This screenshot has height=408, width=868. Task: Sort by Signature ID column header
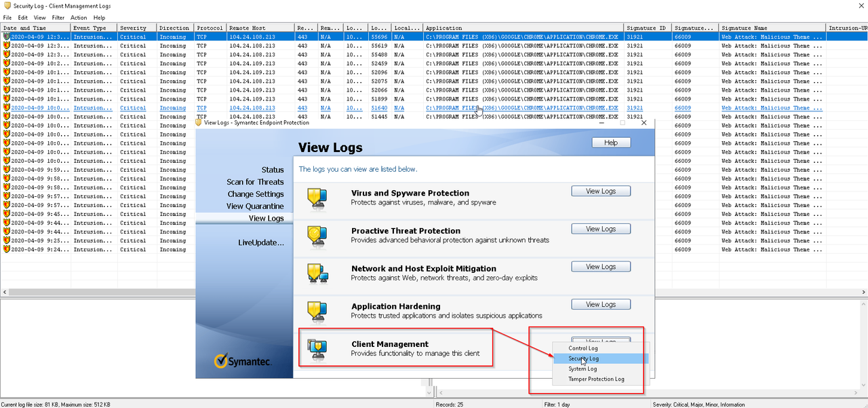[x=648, y=28]
